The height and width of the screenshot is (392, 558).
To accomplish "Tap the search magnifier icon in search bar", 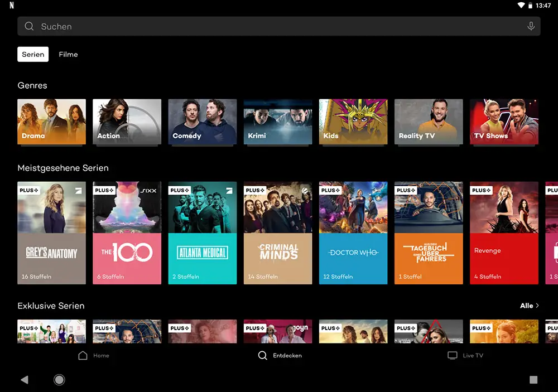I will (29, 26).
